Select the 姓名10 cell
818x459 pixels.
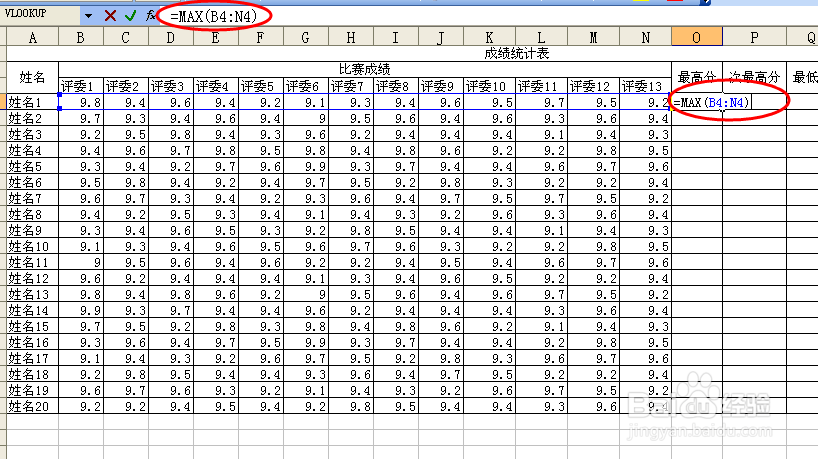pos(32,246)
